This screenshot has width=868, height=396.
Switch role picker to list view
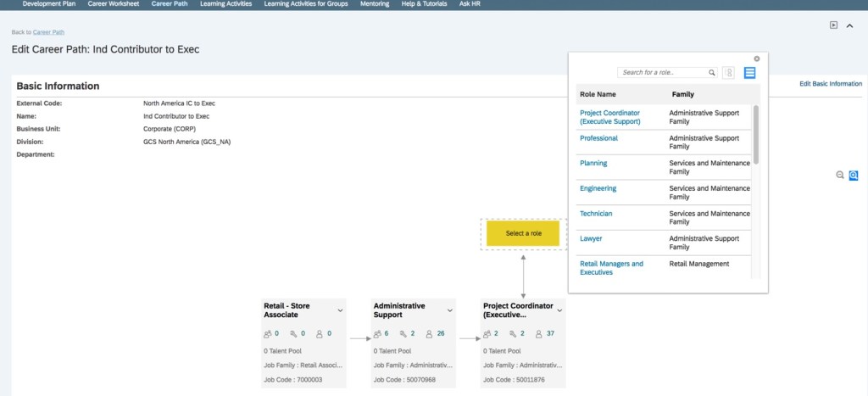(x=749, y=73)
